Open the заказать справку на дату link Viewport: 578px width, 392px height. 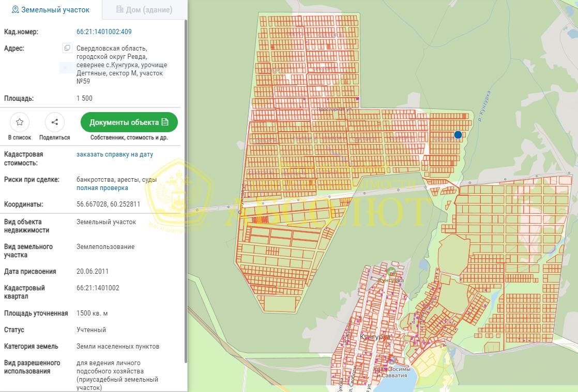pyautogui.click(x=115, y=154)
